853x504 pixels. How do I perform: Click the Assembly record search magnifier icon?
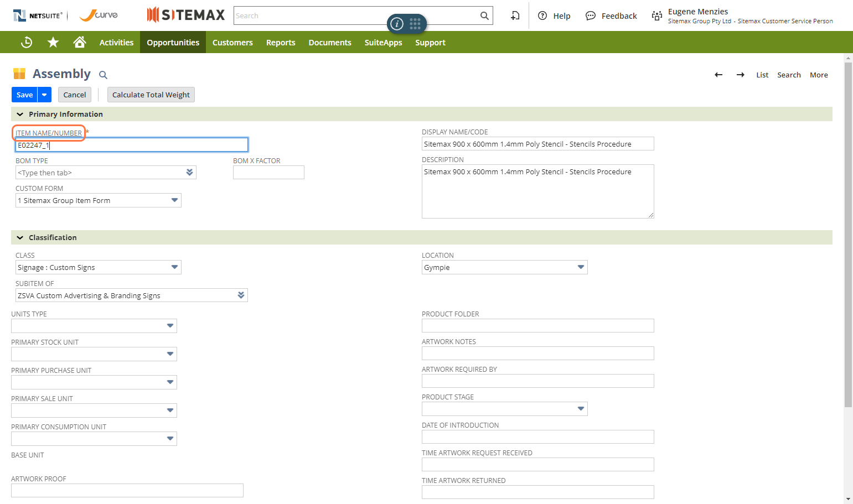click(x=103, y=75)
